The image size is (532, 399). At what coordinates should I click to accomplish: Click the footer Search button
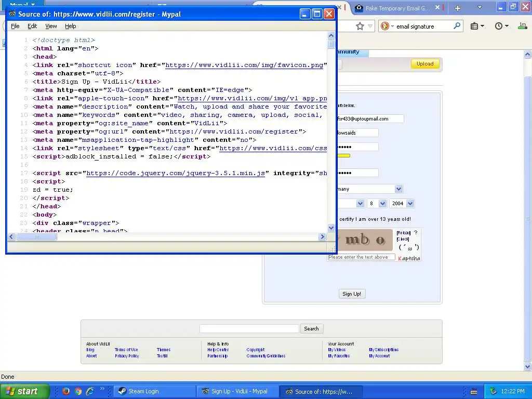pos(311,328)
